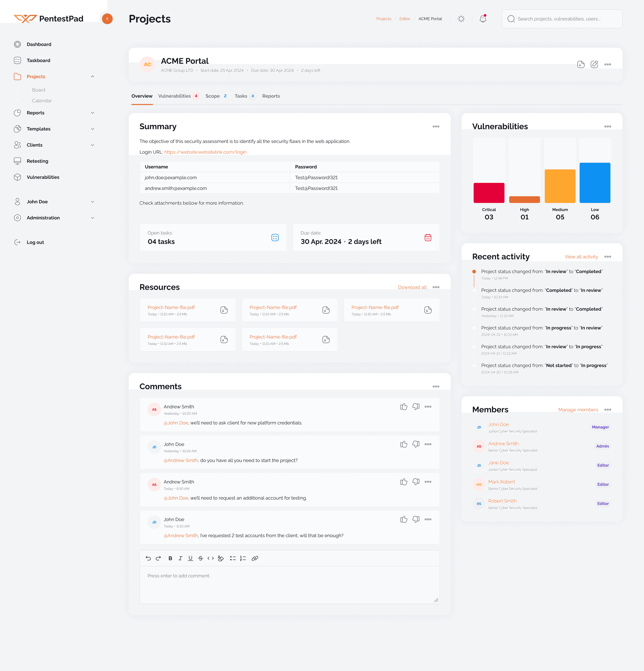Click the edit project pencil icon
This screenshot has height=671, width=644.
(594, 64)
